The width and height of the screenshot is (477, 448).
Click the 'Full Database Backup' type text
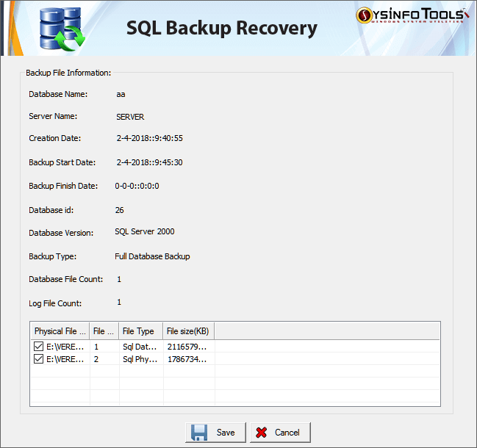point(152,256)
